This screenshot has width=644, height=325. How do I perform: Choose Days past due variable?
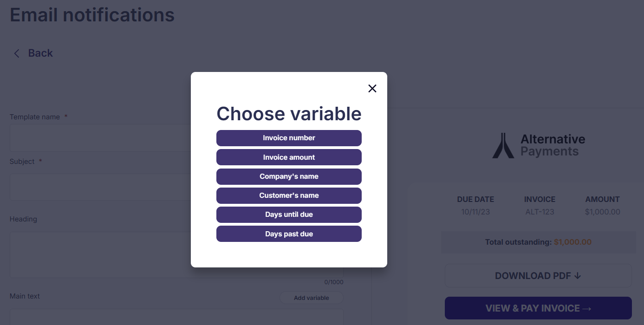tap(289, 234)
